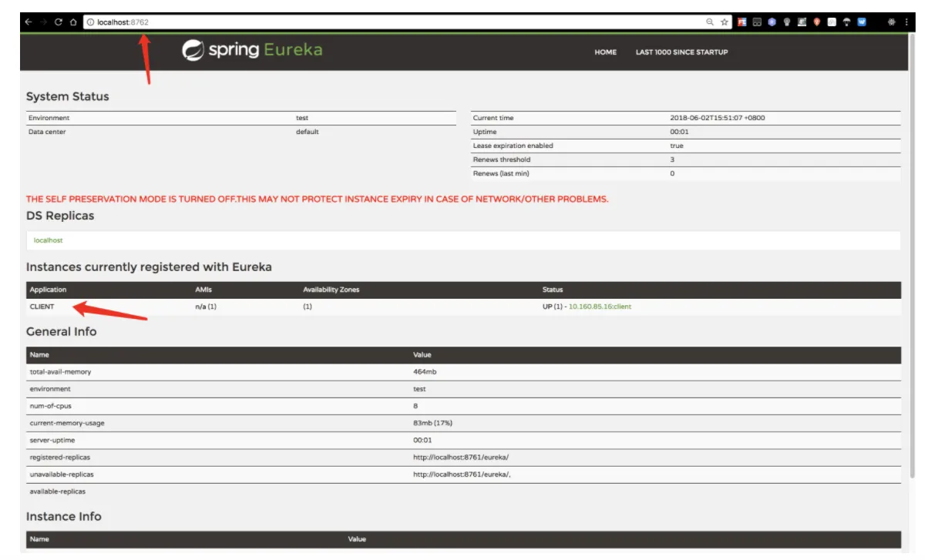Click the server-uptime row name
This screenshot has height=560, width=931.
51,440
